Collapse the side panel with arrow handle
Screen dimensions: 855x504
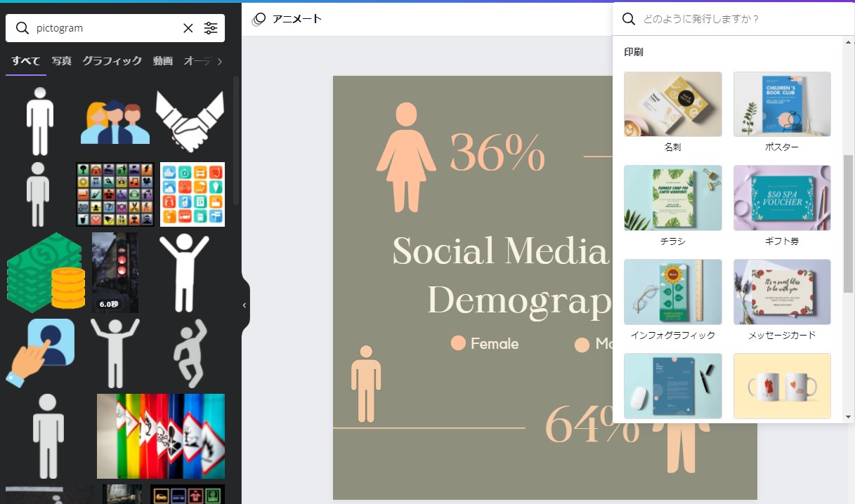pyautogui.click(x=244, y=305)
